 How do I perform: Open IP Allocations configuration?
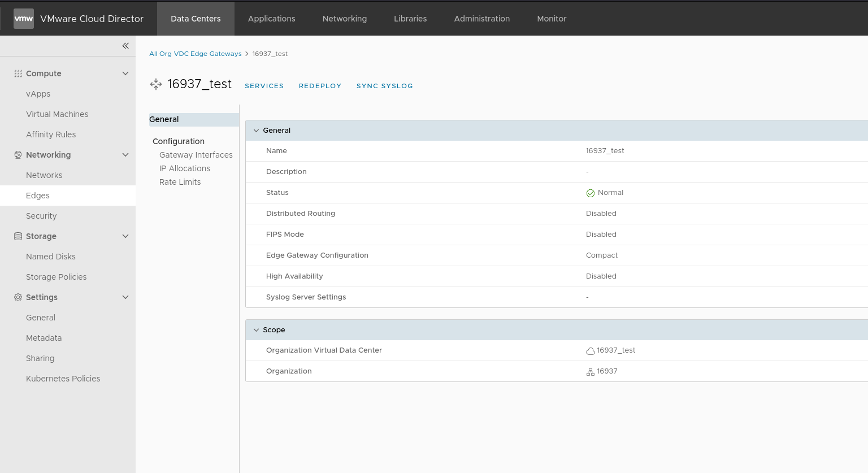(x=185, y=168)
